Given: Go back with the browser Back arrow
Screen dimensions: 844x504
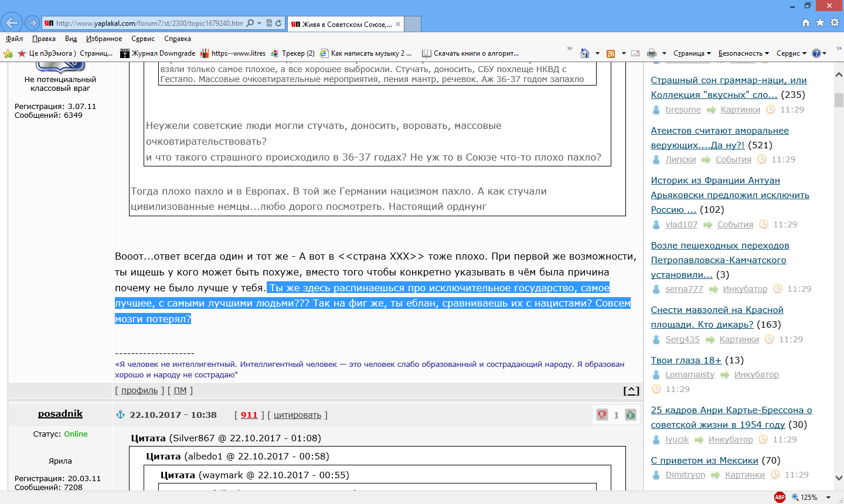Looking at the screenshot, I should tap(12, 23).
